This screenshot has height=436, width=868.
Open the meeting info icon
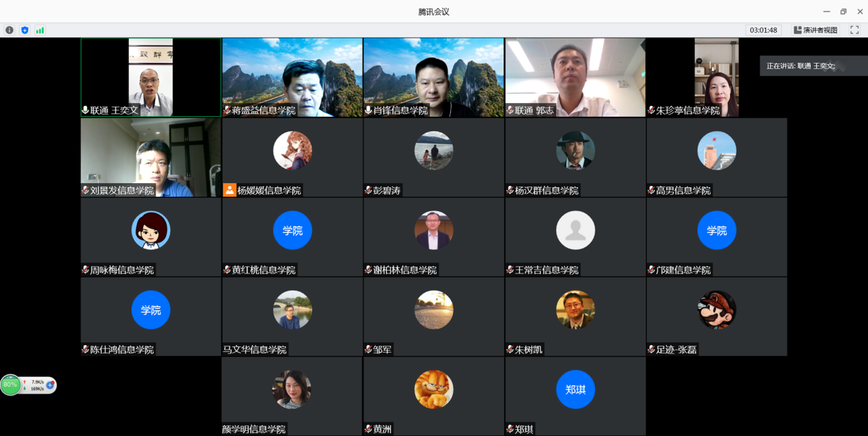point(10,30)
